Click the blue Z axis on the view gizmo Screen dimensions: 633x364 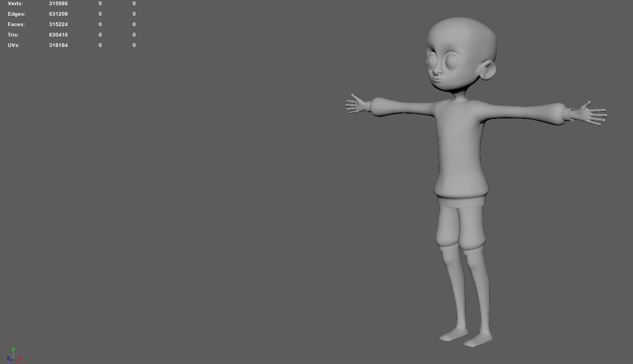pyautogui.click(x=8, y=358)
